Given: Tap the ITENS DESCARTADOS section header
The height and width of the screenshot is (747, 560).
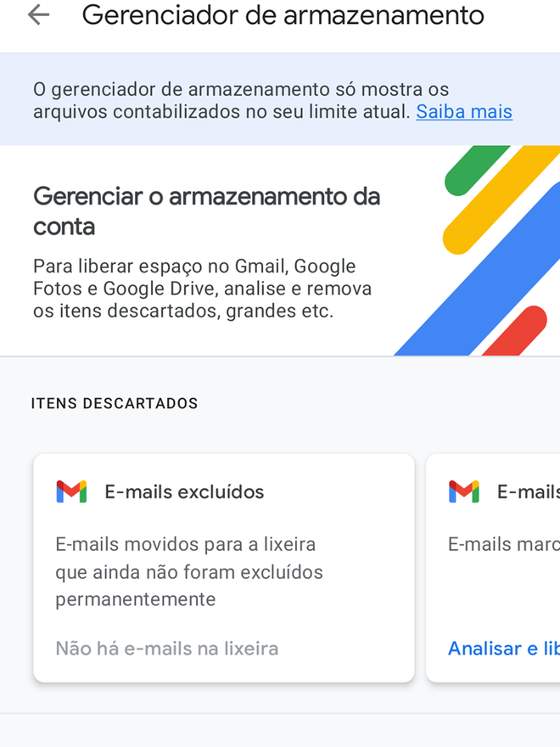Looking at the screenshot, I should click(115, 403).
